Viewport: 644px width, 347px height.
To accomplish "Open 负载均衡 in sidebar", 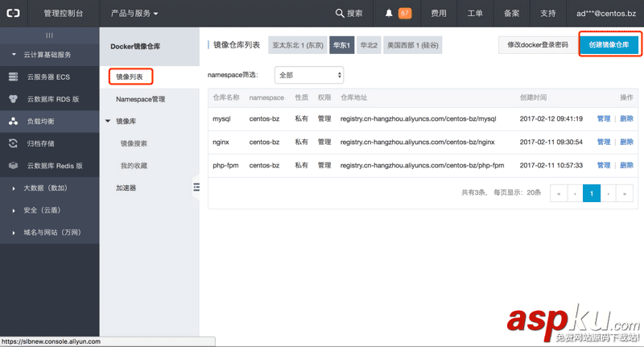I will tap(41, 121).
